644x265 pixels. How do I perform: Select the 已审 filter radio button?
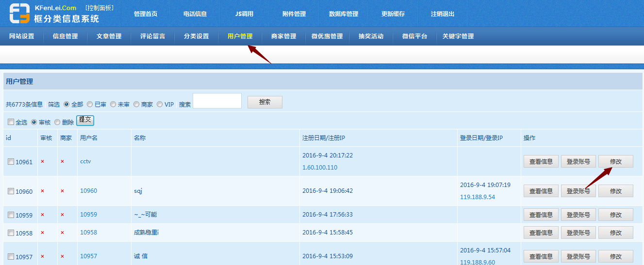[90, 104]
